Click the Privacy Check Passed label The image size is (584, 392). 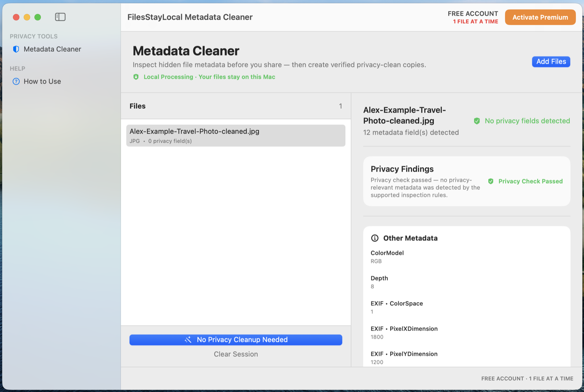(530, 181)
